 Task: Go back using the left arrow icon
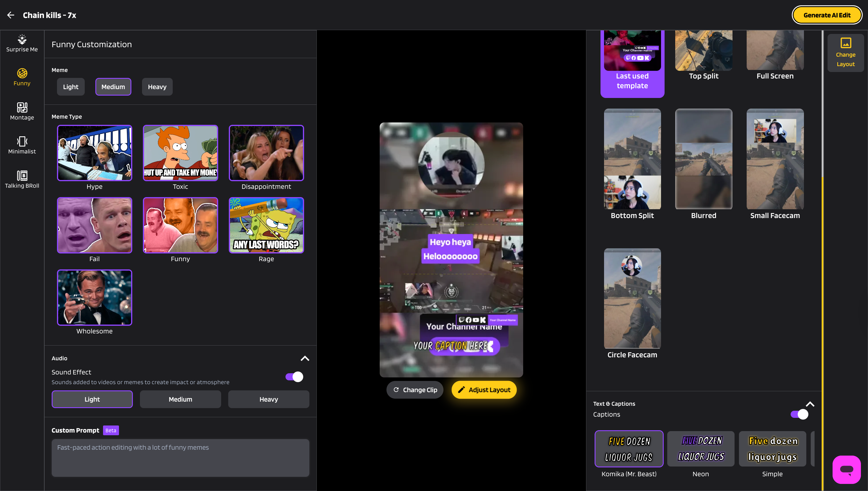pyautogui.click(x=10, y=15)
